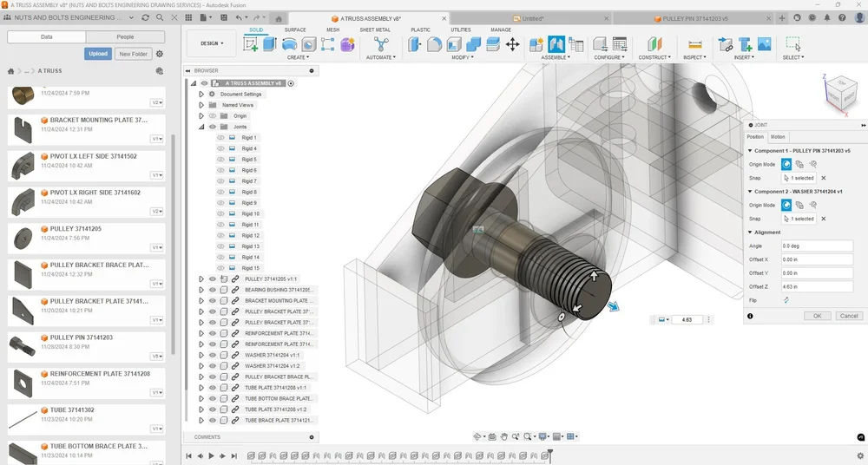Click the Offset Z input field
This screenshot has height=465, width=868.
click(817, 287)
